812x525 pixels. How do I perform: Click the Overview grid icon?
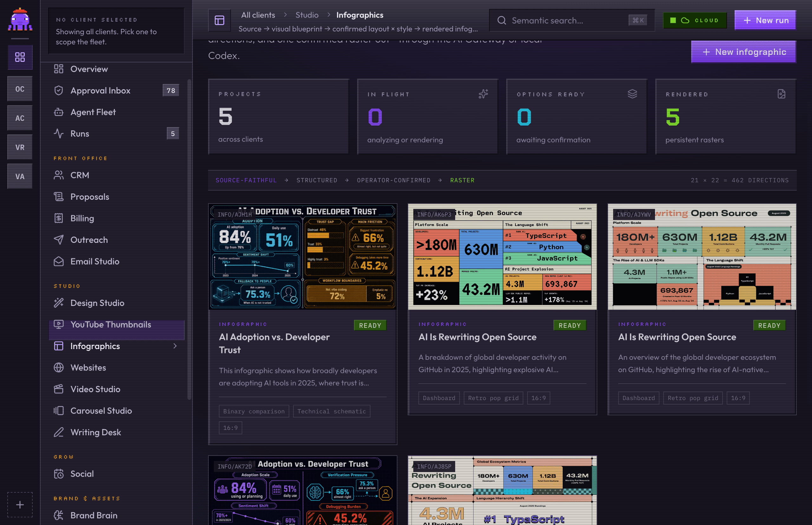(x=59, y=69)
